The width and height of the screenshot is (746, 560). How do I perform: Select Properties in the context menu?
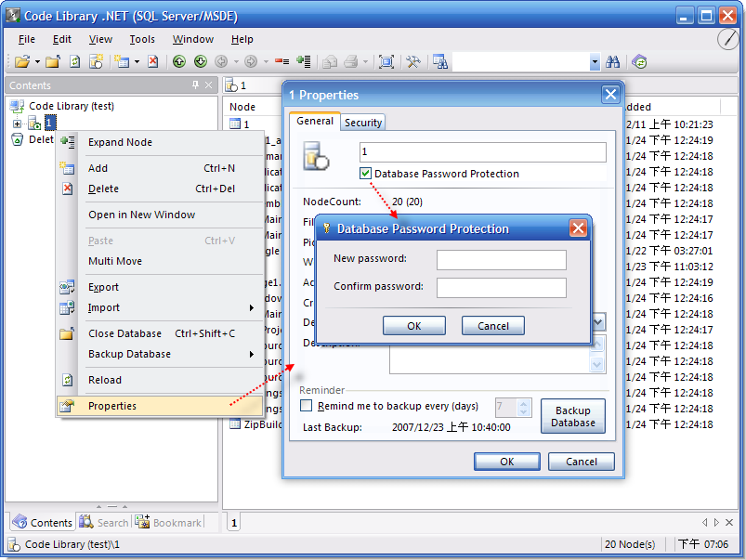click(160, 406)
